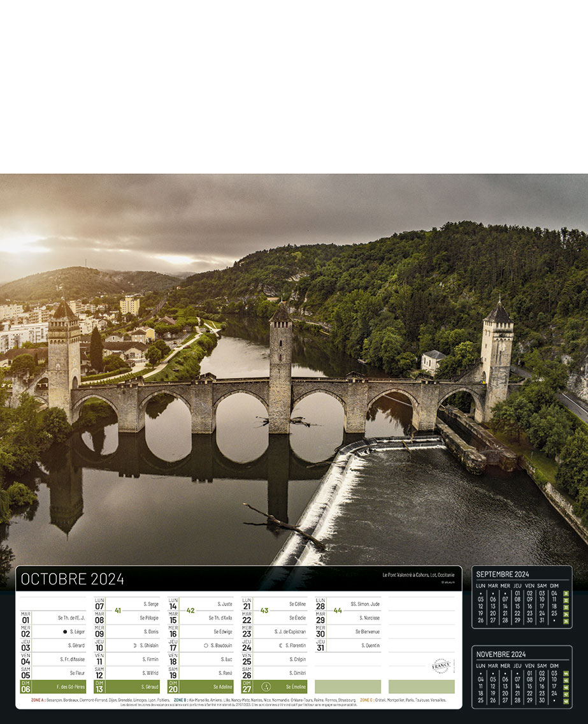Select Samedi 26 'S. Dimitri'

click(x=275, y=673)
